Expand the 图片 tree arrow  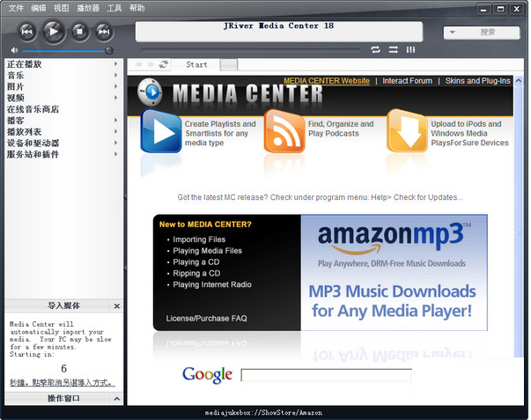pos(116,86)
